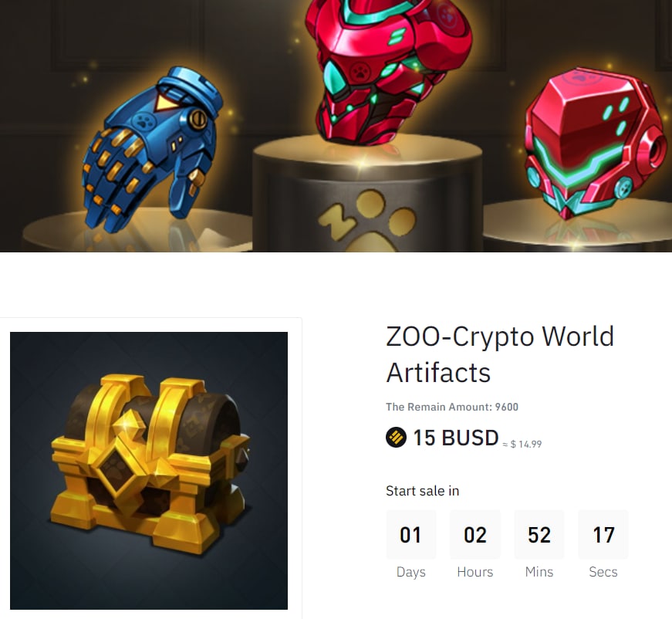The width and height of the screenshot is (672, 619).
Task: Click the Remain Amount 9600 text
Action: pyautogui.click(x=452, y=407)
